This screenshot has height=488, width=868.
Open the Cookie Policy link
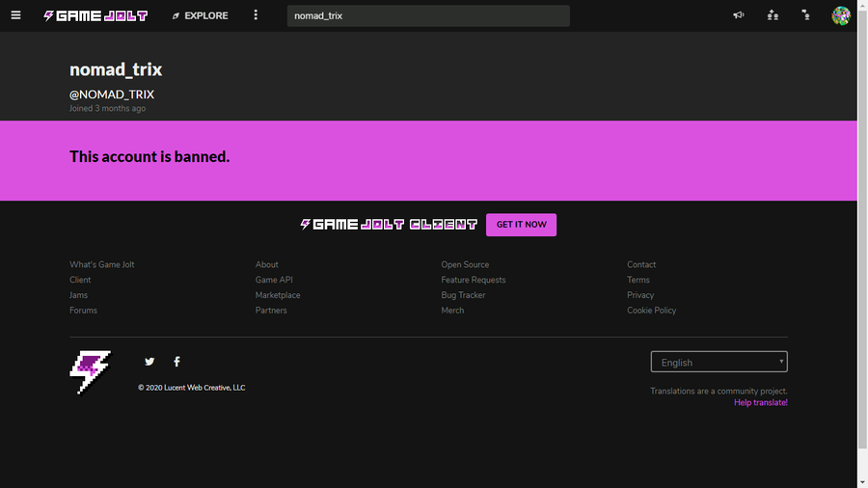tap(652, 311)
